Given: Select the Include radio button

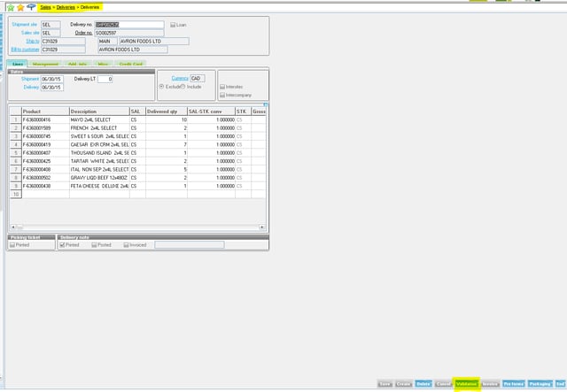Looking at the screenshot, I should click(183, 86).
